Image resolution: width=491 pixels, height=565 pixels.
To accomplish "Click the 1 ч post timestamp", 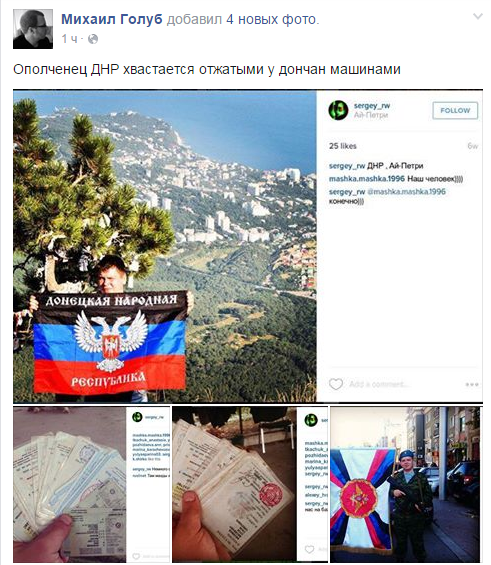I will [x=70, y=39].
